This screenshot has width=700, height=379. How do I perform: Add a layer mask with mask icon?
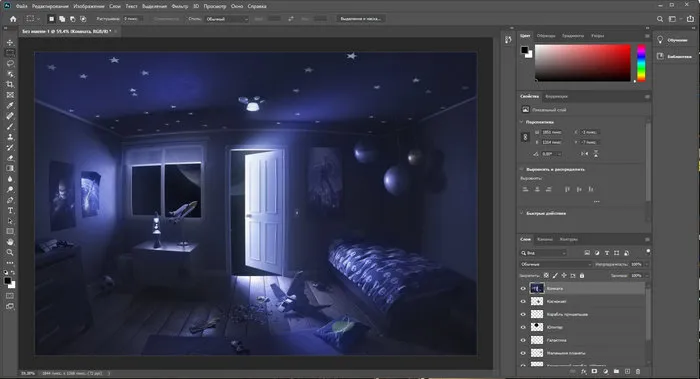[x=594, y=371]
